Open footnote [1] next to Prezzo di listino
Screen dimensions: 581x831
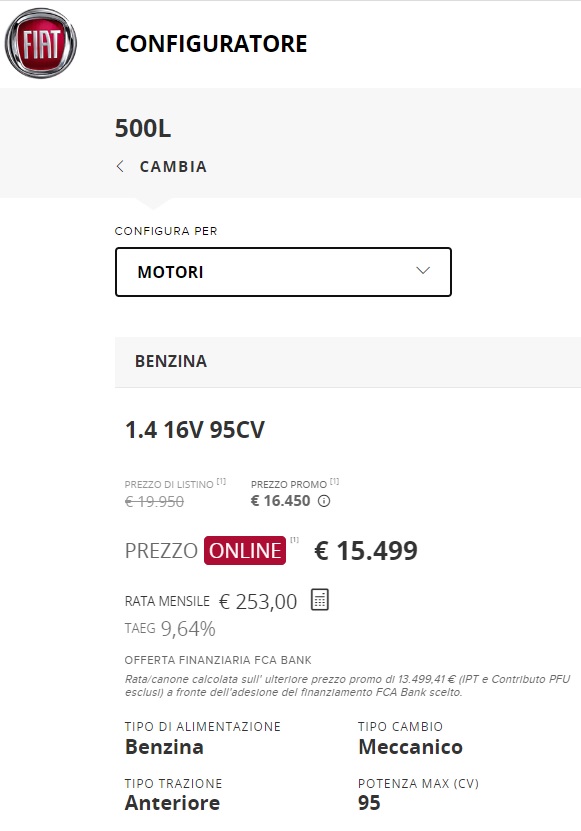point(221,482)
